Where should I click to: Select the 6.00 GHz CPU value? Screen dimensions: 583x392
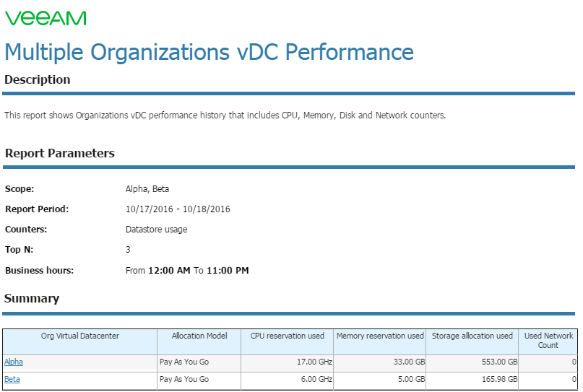click(316, 379)
